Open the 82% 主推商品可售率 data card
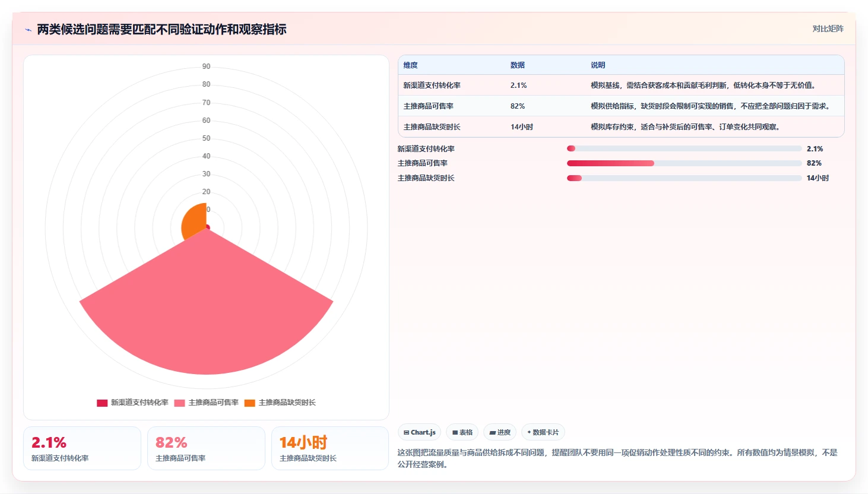The image size is (868, 494). [x=206, y=448]
